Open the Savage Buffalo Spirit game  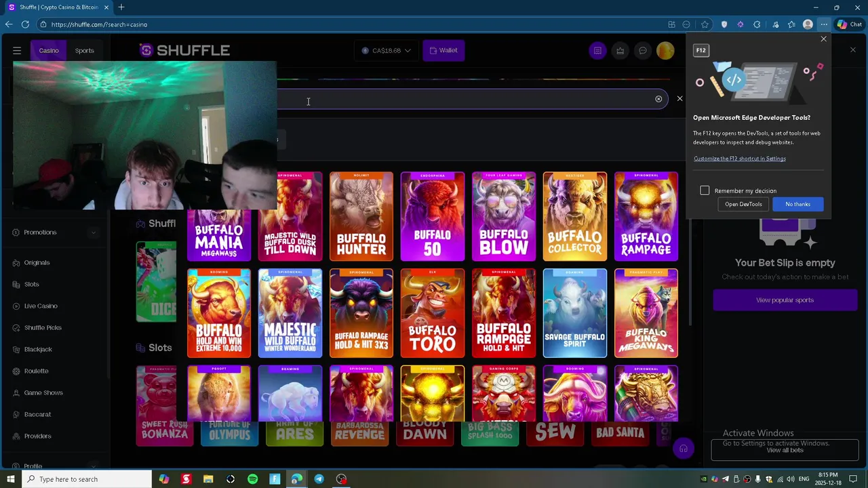[575, 313]
